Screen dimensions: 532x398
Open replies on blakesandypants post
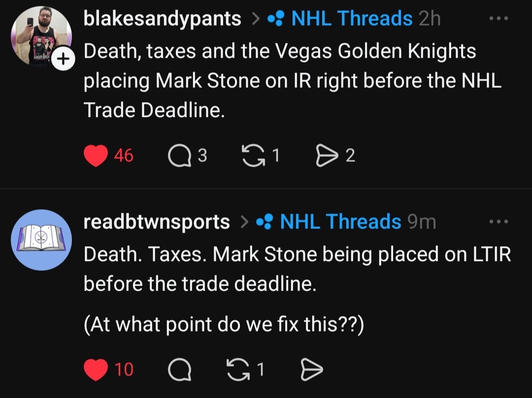176,156
